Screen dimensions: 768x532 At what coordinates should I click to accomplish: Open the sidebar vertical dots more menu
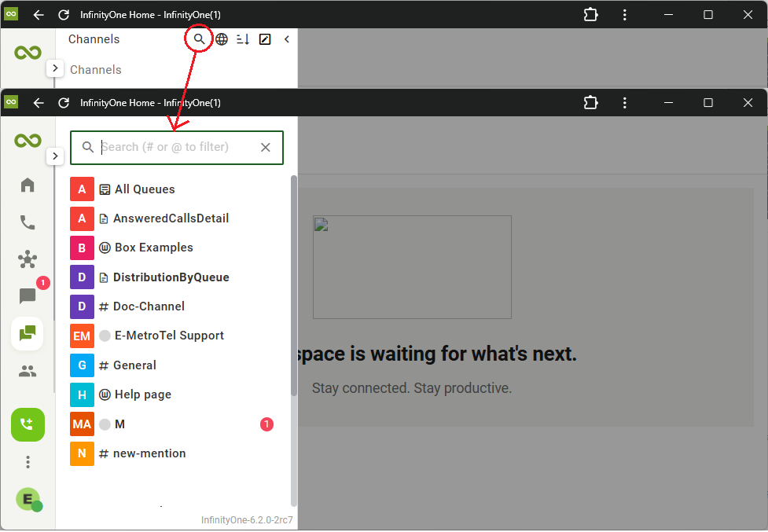tap(28, 462)
